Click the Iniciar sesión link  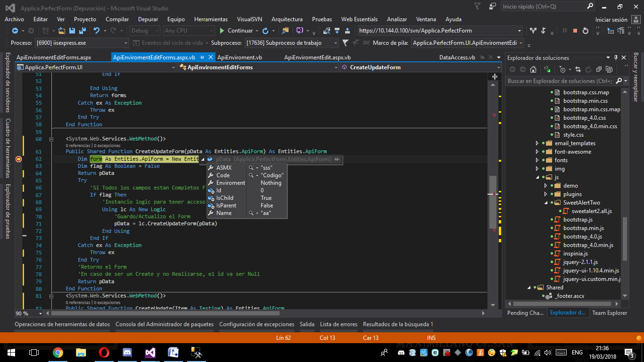tap(611, 20)
